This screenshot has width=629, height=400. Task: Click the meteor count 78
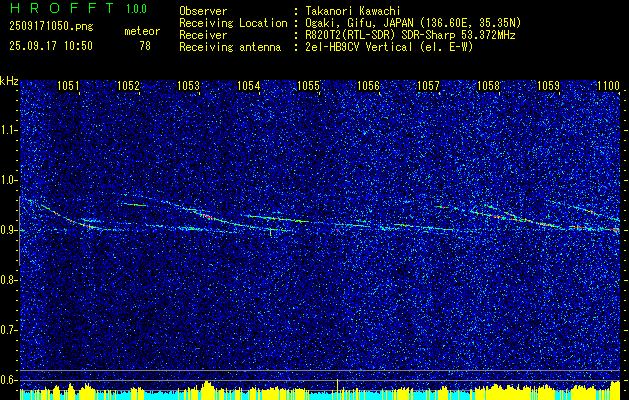[145, 46]
